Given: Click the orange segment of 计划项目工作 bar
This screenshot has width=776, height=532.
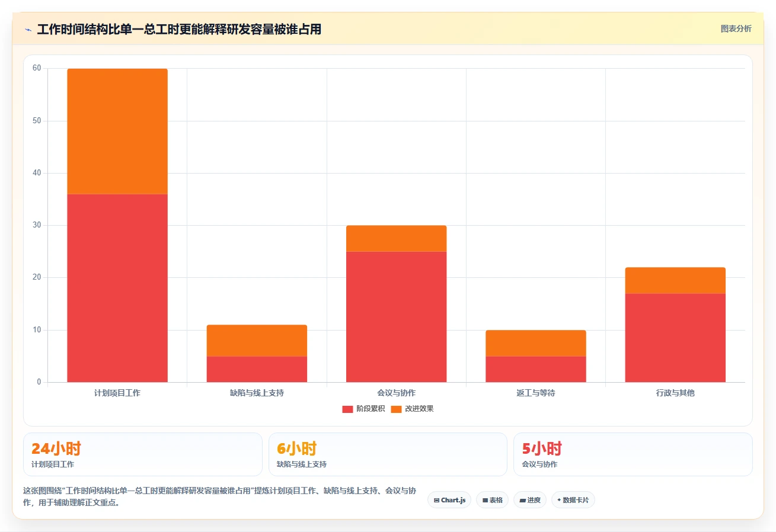Looking at the screenshot, I should pyautogui.click(x=117, y=132).
